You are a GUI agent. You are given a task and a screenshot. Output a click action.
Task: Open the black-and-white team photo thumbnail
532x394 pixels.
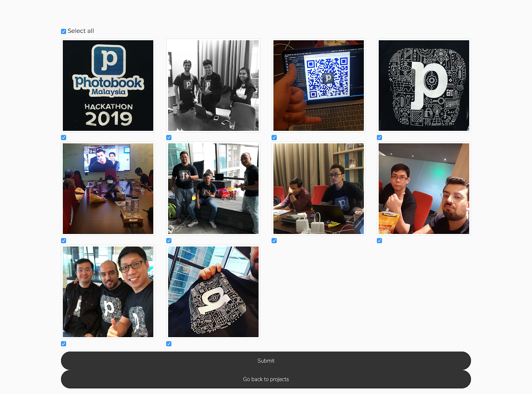(213, 86)
